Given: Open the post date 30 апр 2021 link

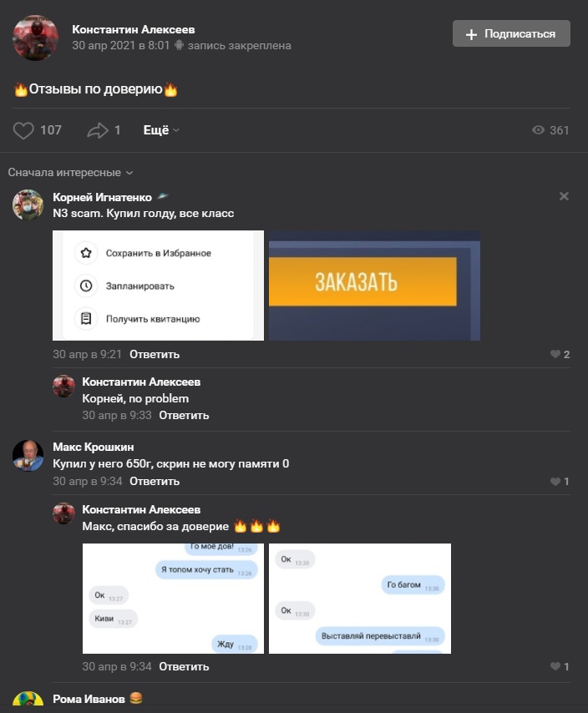Looking at the screenshot, I should click(120, 45).
